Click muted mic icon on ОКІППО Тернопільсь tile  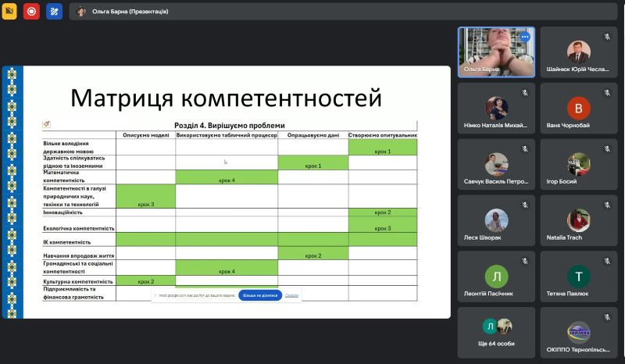(x=607, y=317)
